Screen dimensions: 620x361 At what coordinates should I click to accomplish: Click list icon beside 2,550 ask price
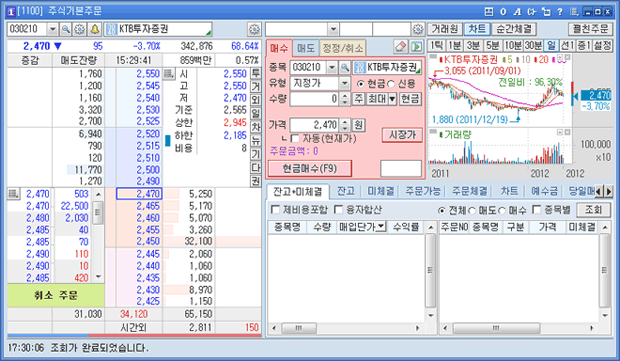click(x=169, y=74)
